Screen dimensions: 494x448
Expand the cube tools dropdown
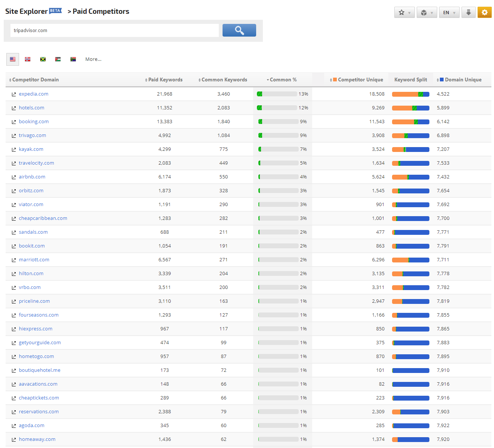426,12
